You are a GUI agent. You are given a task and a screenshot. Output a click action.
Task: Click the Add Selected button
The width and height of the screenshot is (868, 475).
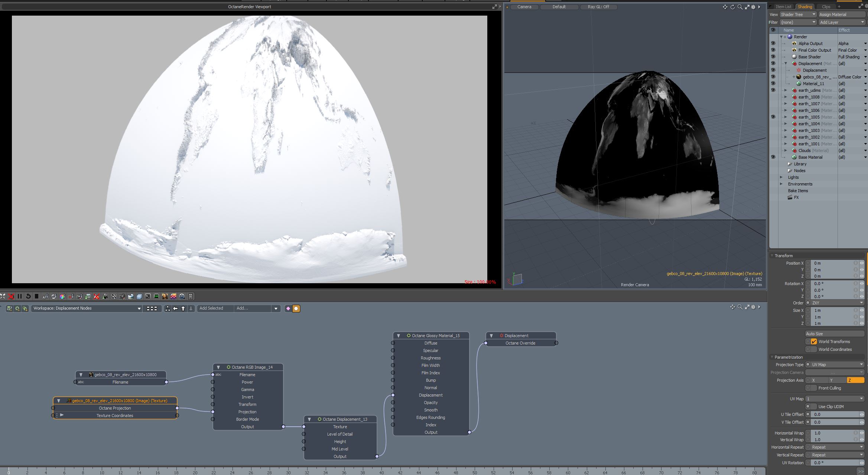[211, 308]
